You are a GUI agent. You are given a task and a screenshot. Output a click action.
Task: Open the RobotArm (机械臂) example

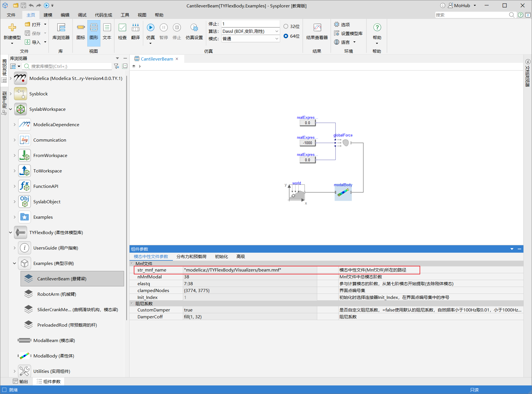point(56,294)
